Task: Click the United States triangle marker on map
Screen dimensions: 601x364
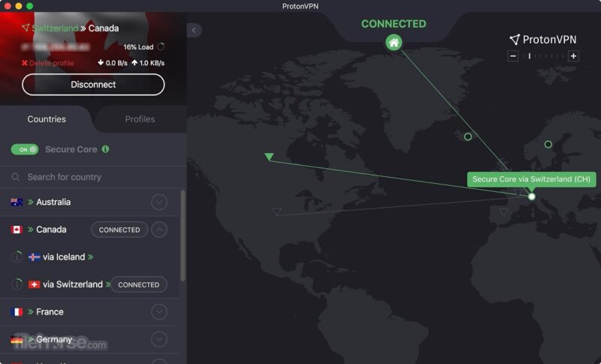Action: coord(277,212)
